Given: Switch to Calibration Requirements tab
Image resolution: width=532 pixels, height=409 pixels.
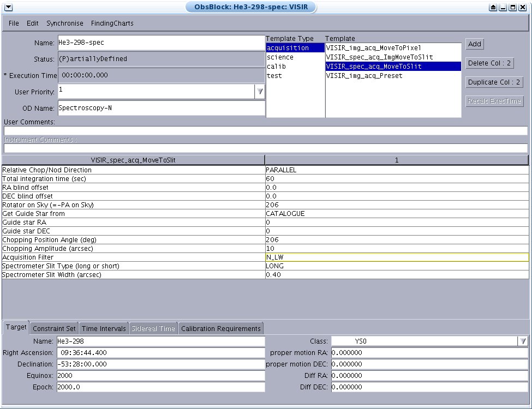Looking at the screenshot, I should click(x=221, y=329).
